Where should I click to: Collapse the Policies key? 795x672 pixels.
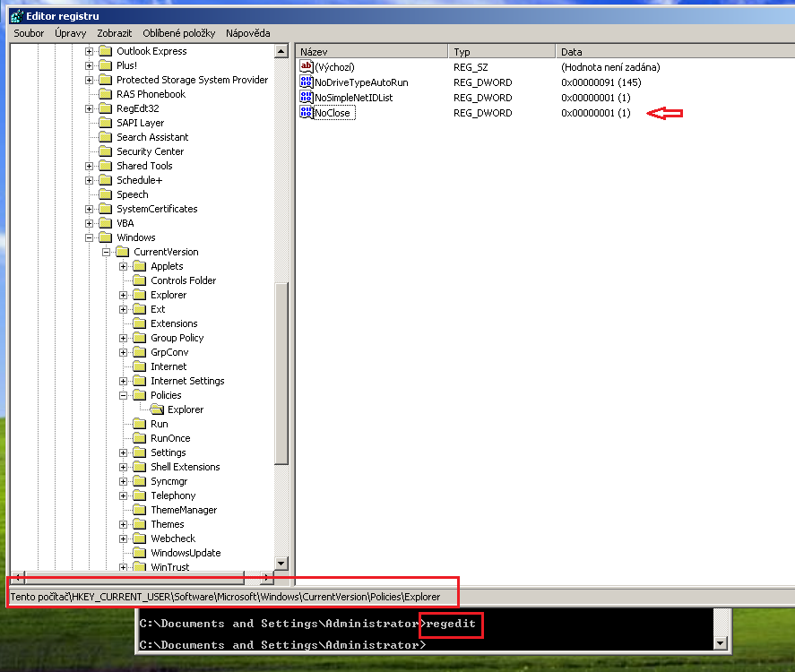pyautogui.click(x=123, y=395)
